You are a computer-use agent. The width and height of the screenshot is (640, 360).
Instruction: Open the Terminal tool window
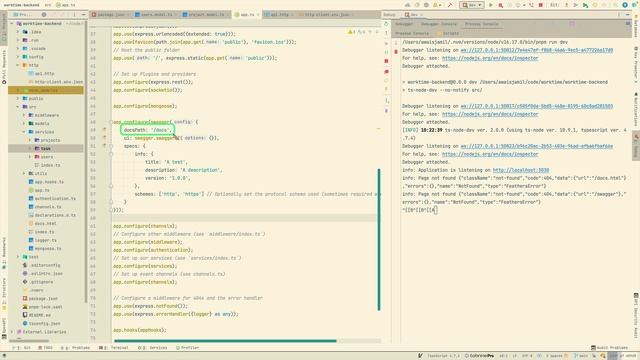point(114,348)
